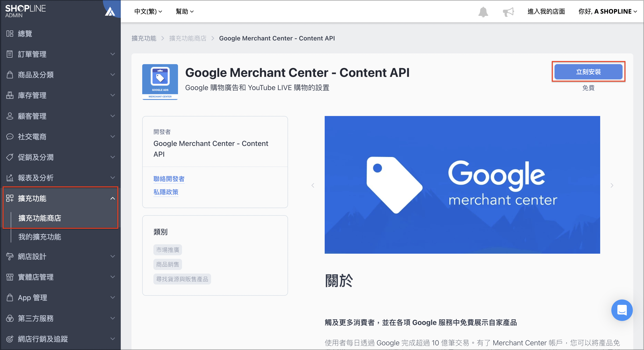Viewport: 644px width, 350px height.
Task: Select 擴充功能商店 in sidebar submenu
Action: tap(40, 218)
